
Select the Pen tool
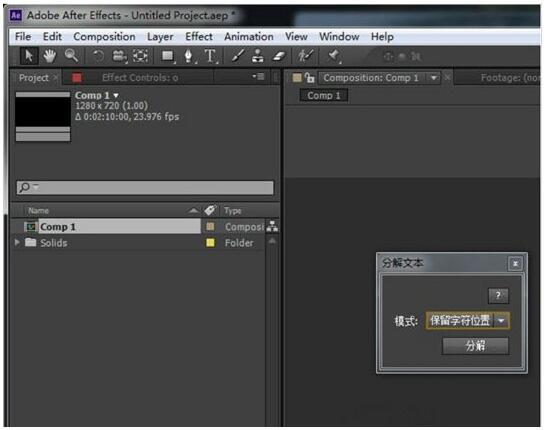(x=189, y=56)
